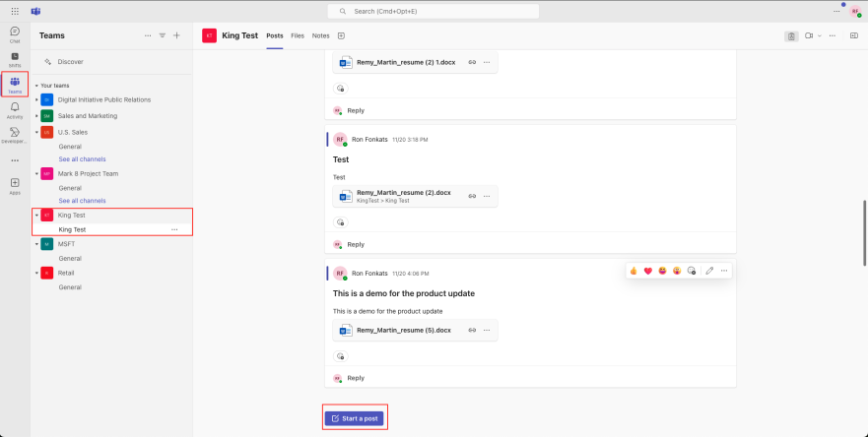Open Remy_Martin_resume (5).docx file
Screen dimensions: 868x437
click(x=404, y=331)
